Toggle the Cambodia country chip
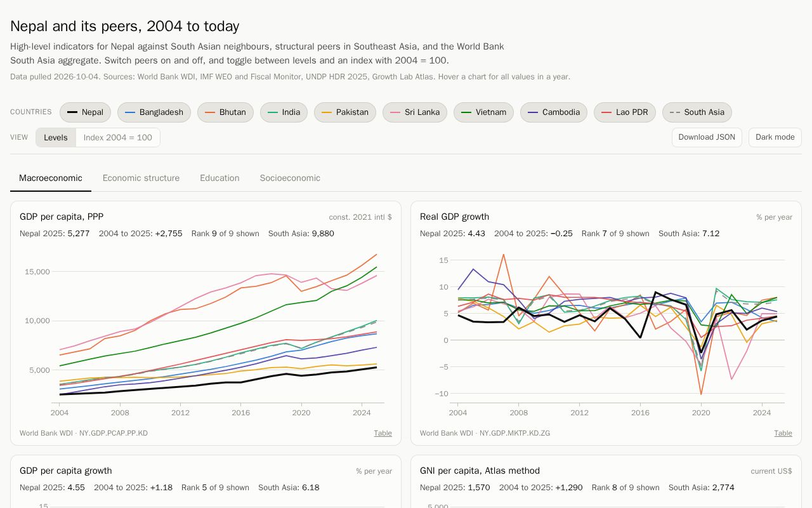 (554, 112)
